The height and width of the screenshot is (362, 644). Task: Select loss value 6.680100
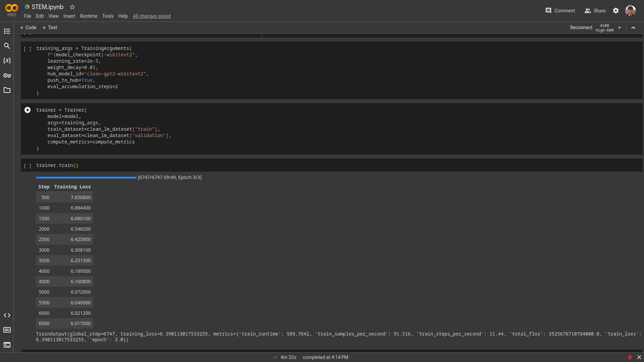point(81,219)
